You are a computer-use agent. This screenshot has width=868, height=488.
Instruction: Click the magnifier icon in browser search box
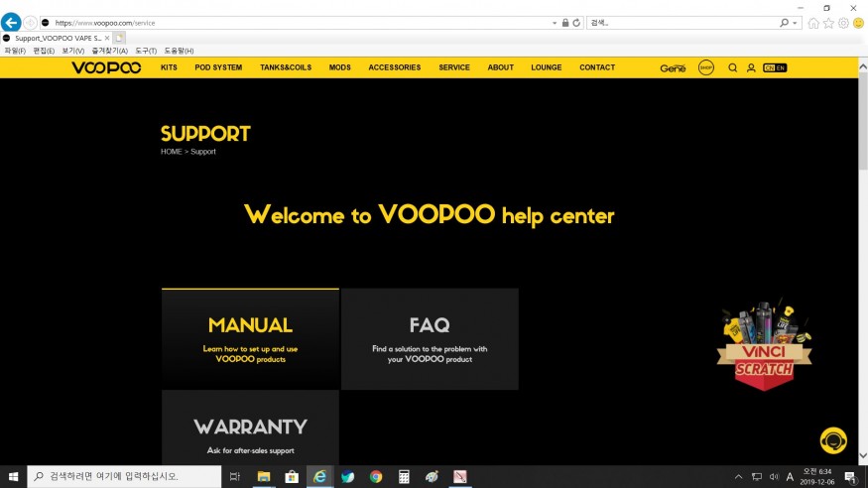point(784,23)
